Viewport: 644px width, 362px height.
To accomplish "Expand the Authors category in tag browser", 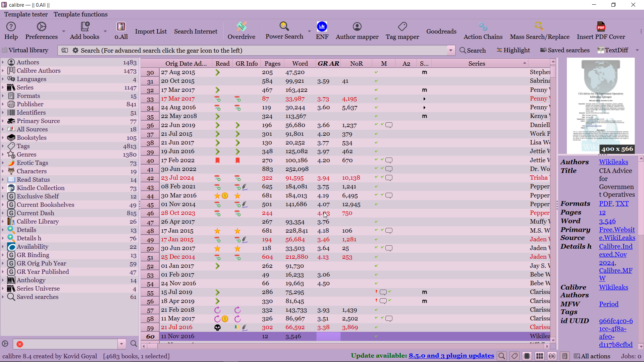I will tap(3, 62).
